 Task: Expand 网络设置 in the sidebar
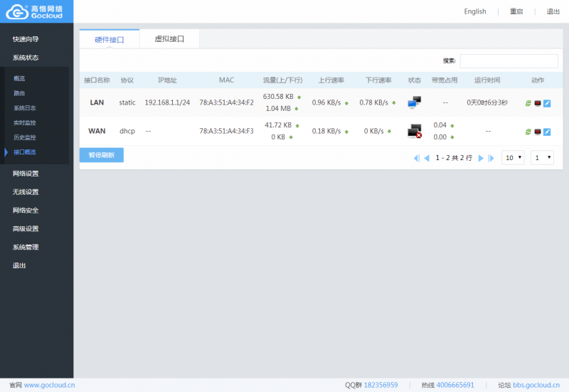(26, 174)
